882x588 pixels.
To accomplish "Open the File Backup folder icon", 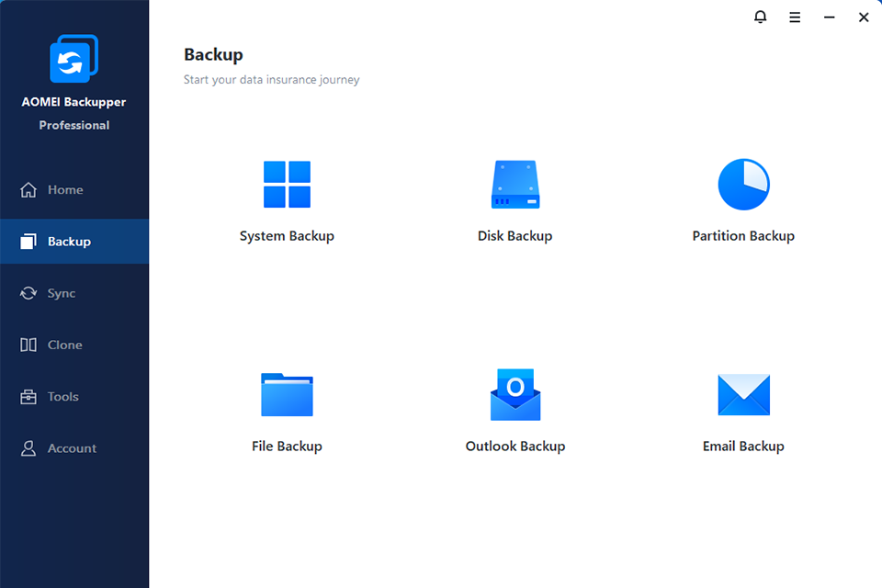I will (287, 394).
